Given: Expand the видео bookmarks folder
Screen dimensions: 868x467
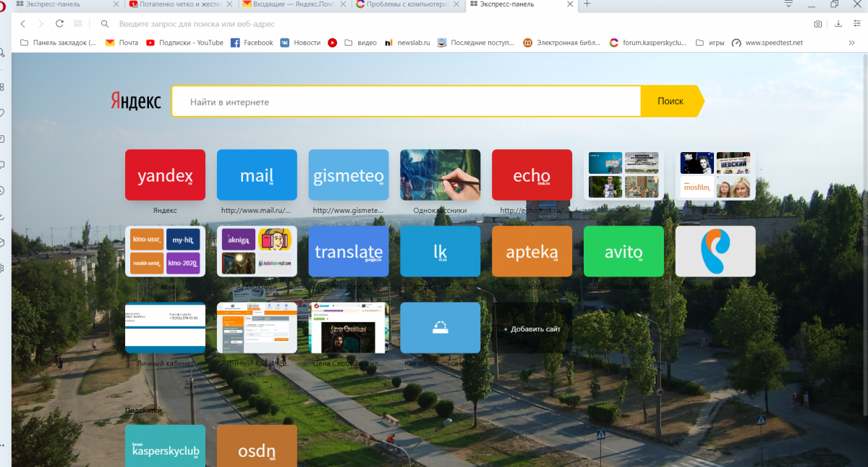Looking at the screenshot, I should click(360, 43).
